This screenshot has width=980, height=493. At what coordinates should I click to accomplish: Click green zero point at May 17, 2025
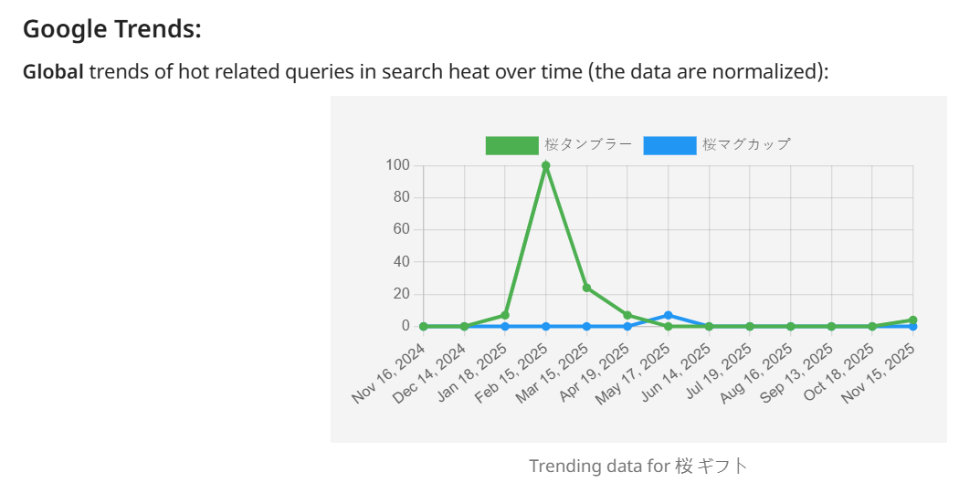click(669, 326)
